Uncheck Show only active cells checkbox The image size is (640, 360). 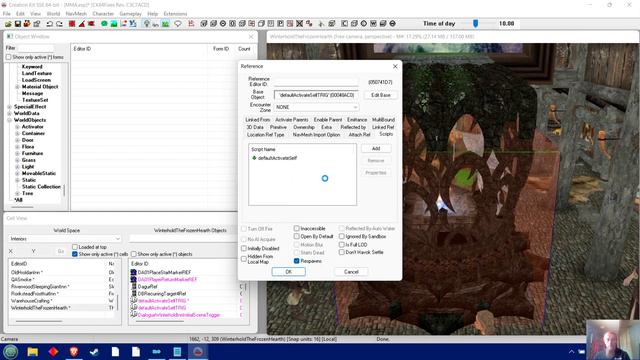click(75, 254)
